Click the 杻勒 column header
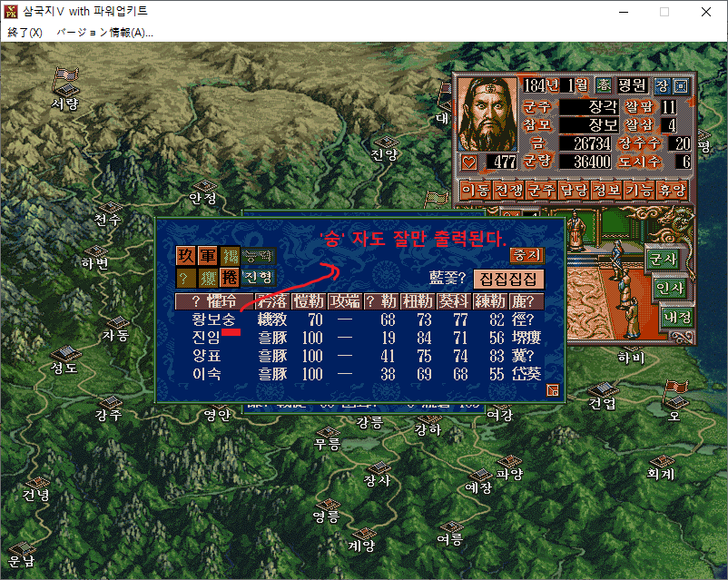 418,301
